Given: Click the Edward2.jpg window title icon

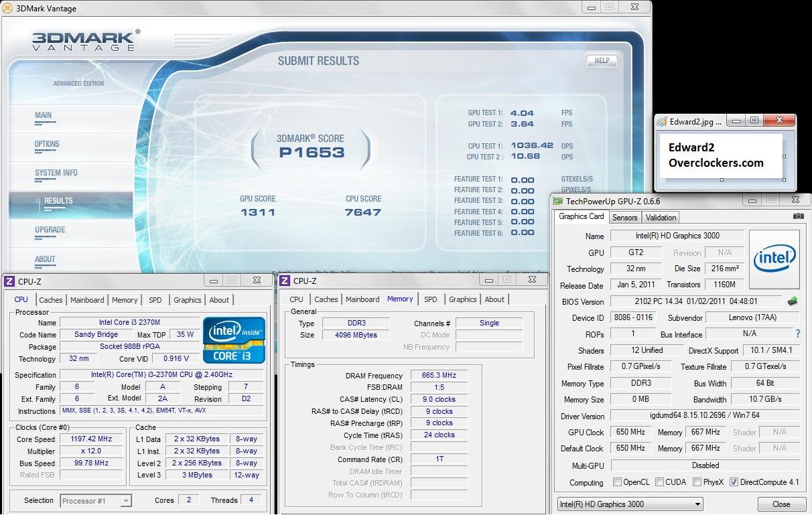Looking at the screenshot, I should (662, 121).
